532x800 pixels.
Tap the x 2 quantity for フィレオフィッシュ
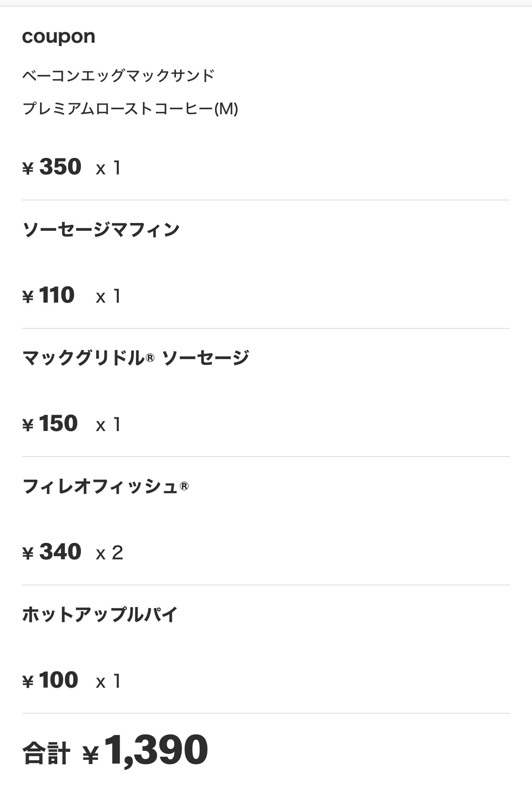(x=110, y=553)
